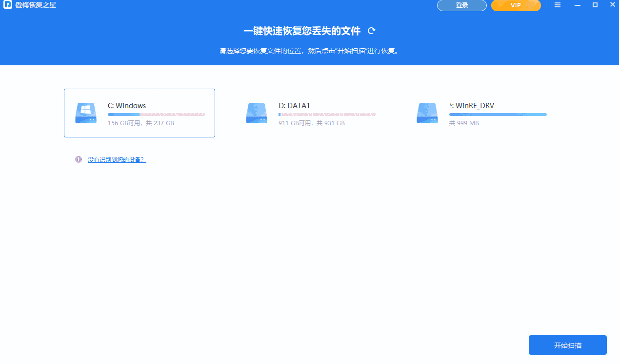Expand options via the VIP dropdown
The image size is (619, 364).
(516, 5)
